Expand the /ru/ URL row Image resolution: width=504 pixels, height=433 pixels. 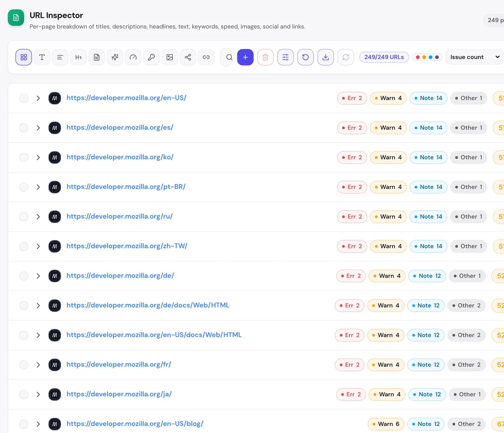(x=38, y=217)
